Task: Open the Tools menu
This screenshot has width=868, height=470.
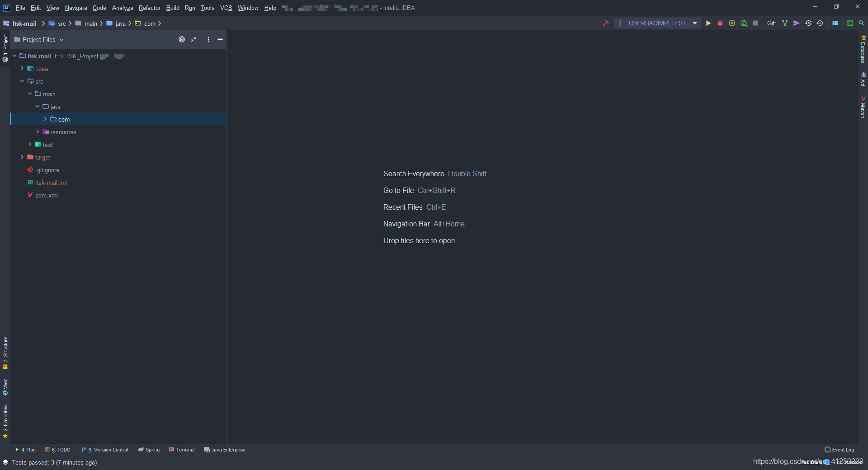Action: coord(208,8)
